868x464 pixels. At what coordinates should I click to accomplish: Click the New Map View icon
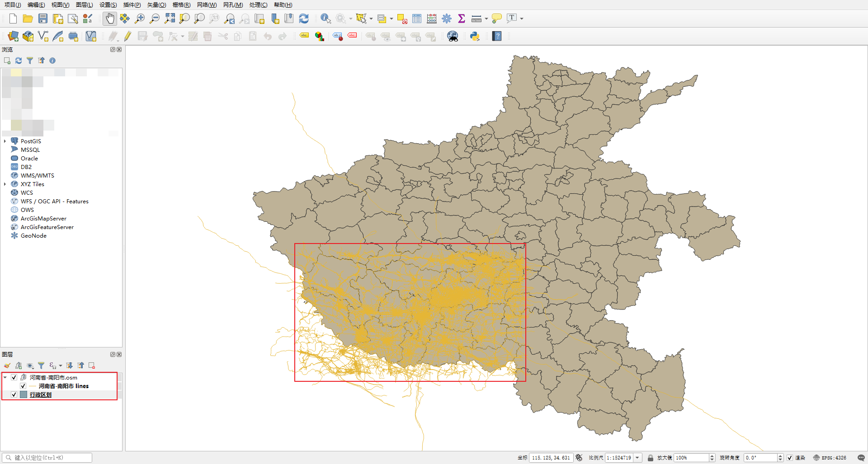(x=259, y=19)
